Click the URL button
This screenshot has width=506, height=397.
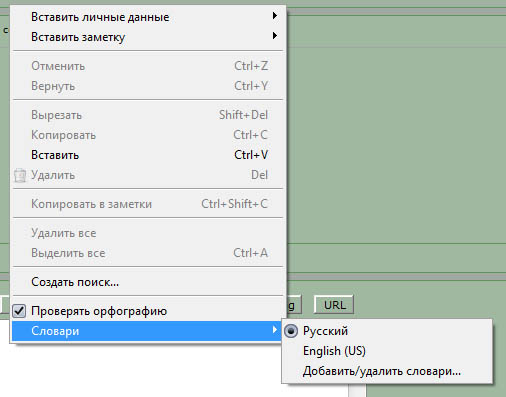pyautogui.click(x=334, y=305)
